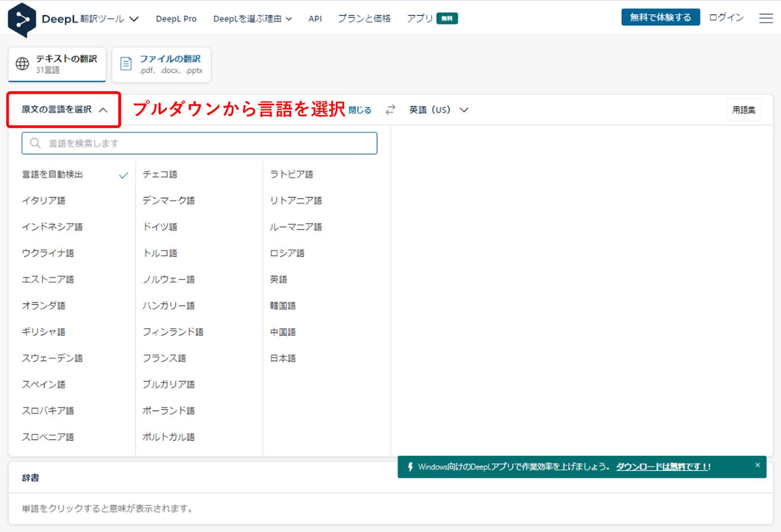Select イタリア語 from the list

point(43,201)
